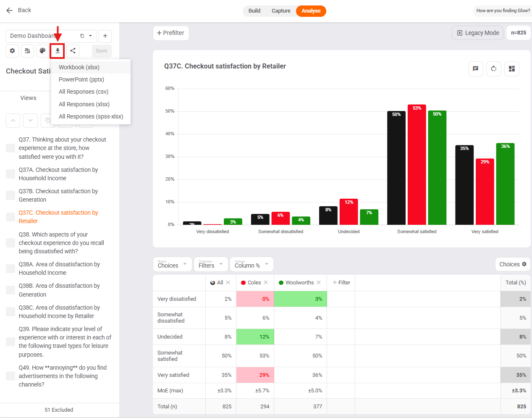
Task: Open dashboard settings gear icon
Action: (13, 51)
